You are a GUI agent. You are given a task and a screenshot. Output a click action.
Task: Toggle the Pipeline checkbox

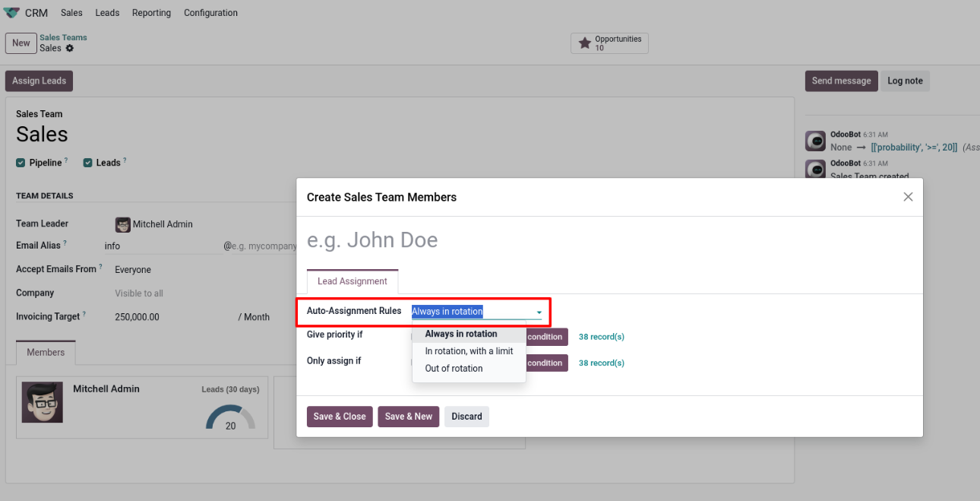(21, 163)
